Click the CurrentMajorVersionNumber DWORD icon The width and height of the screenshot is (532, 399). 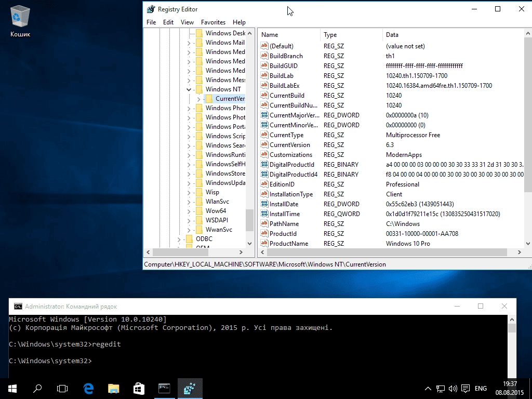click(x=264, y=115)
